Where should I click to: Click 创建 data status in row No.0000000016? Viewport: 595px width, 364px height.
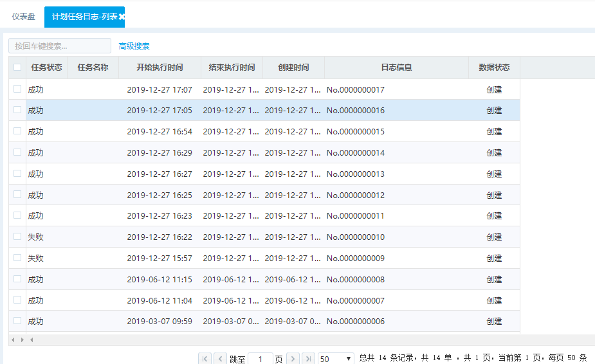tap(494, 111)
